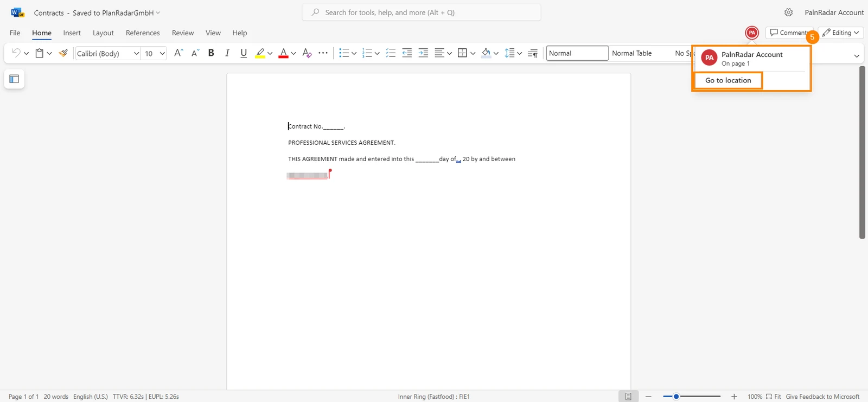Screen dimensions: 868x402
Task: Toggle page view icon in status bar
Action: click(x=628, y=397)
